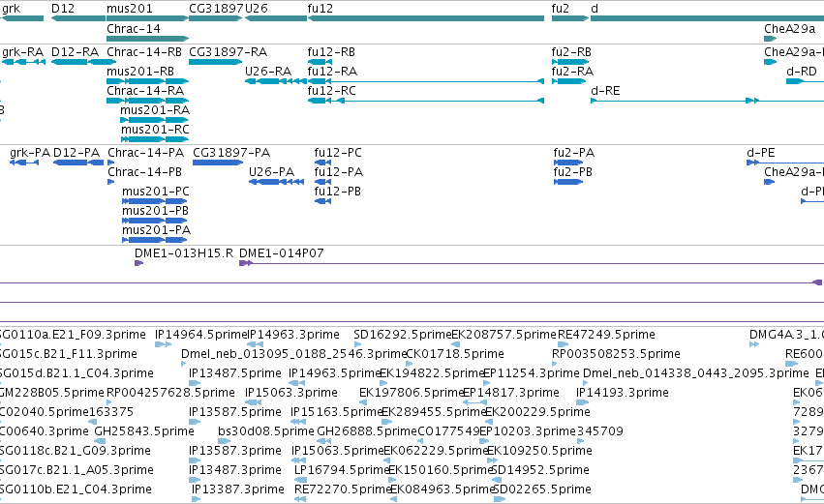Click the grk-PA protein label
The image size is (824, 504).
30,153
